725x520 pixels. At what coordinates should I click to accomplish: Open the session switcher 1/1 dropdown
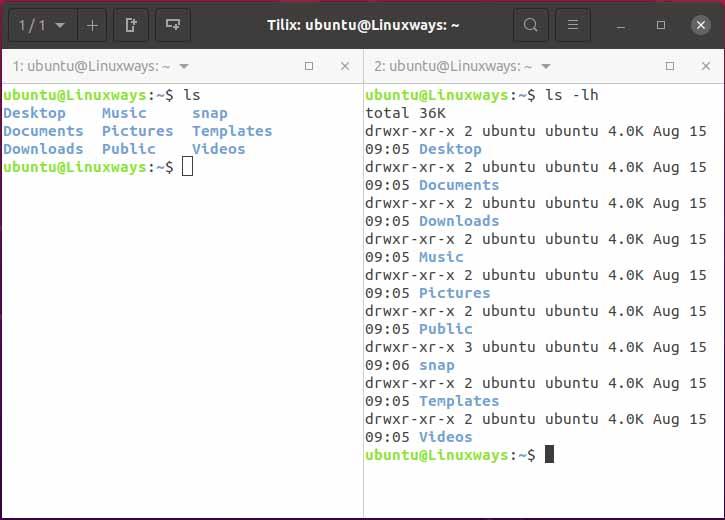[x=42, y=25]
